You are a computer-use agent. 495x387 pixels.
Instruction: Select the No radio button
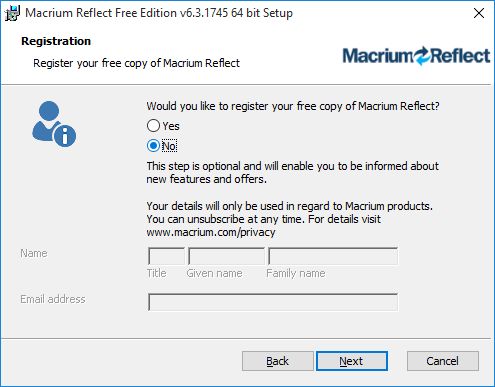coord(153,146)
